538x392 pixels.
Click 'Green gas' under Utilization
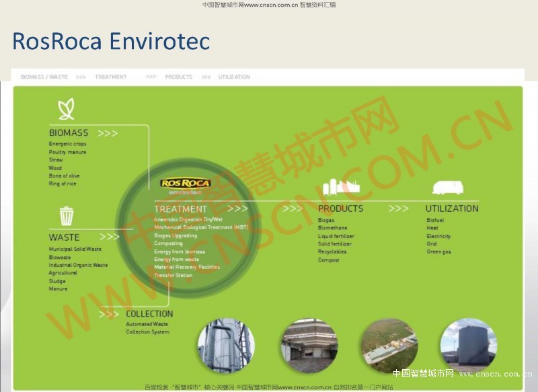tap(439, 251)
